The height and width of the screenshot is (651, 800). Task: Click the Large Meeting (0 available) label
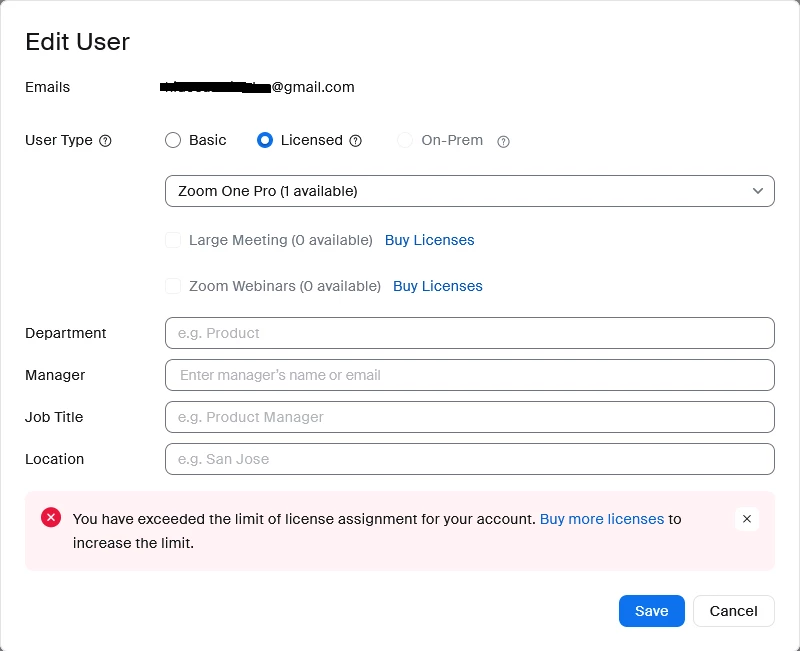[x=281, y=240]
